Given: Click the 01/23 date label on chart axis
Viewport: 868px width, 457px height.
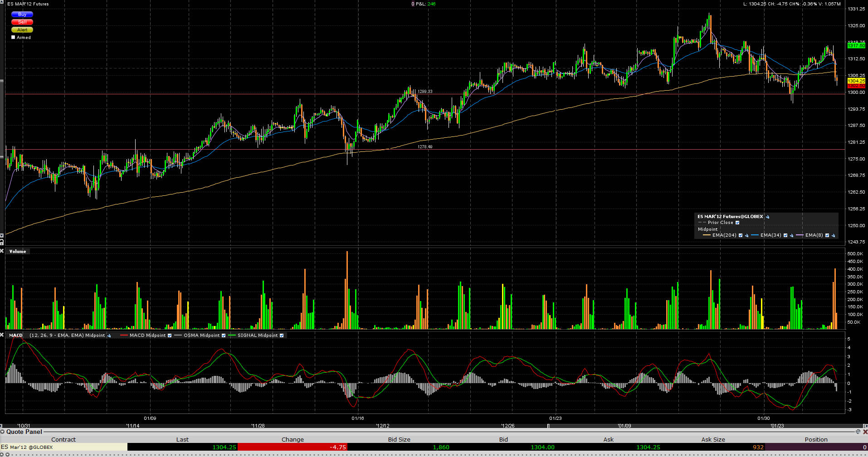Looking at the screenshot, I should 555,418.
